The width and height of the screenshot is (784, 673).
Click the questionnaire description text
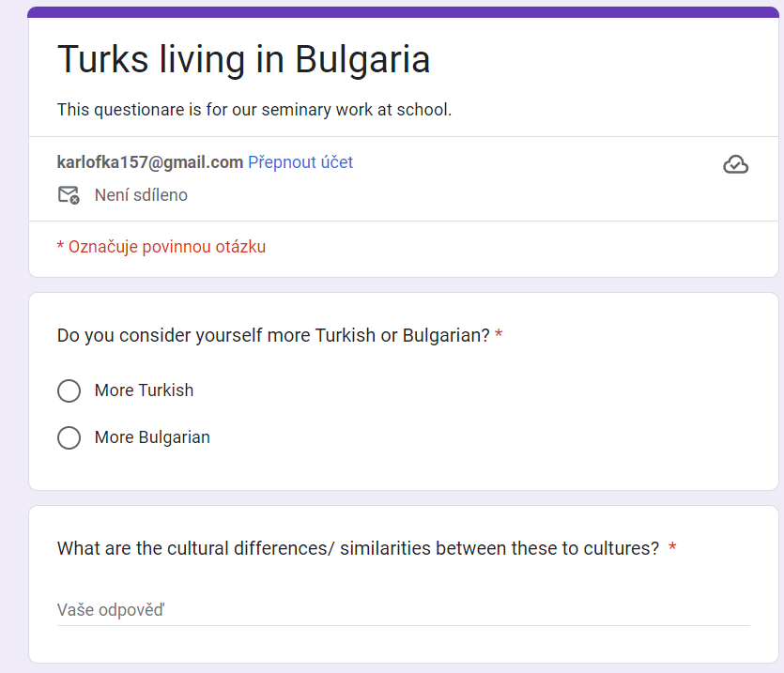pyautogui.click(x=254, y=110)
